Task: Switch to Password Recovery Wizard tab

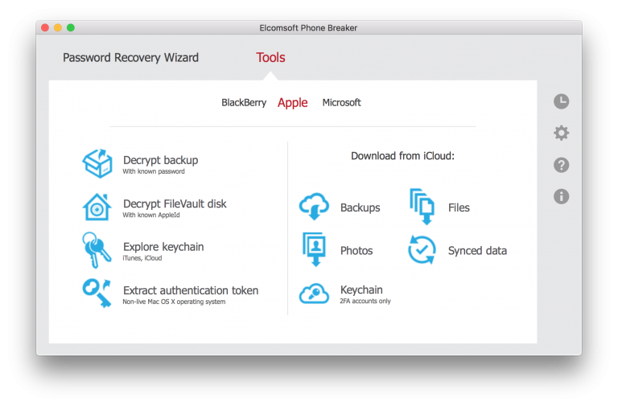Action: coord(130,58)
